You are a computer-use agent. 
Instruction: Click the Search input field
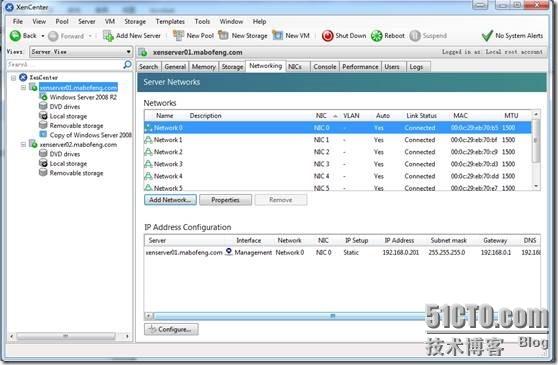pyautogui.click(x=64, y=64)
